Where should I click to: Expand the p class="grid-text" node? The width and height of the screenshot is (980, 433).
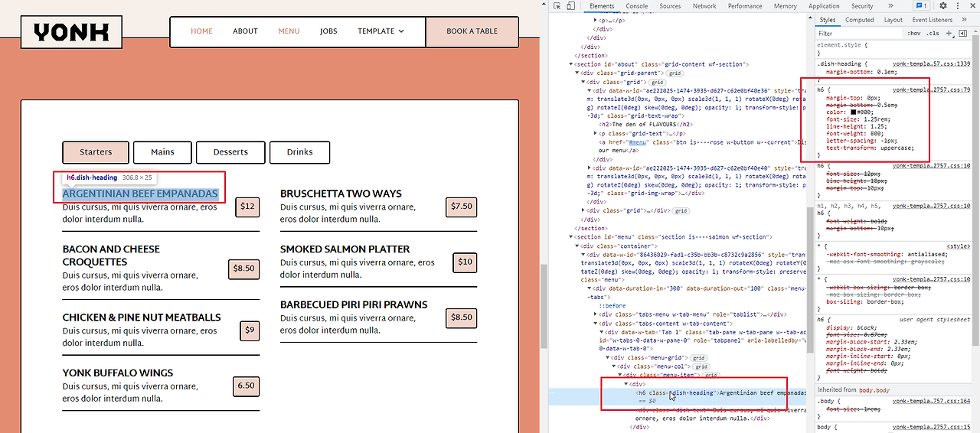click(596, 133)
